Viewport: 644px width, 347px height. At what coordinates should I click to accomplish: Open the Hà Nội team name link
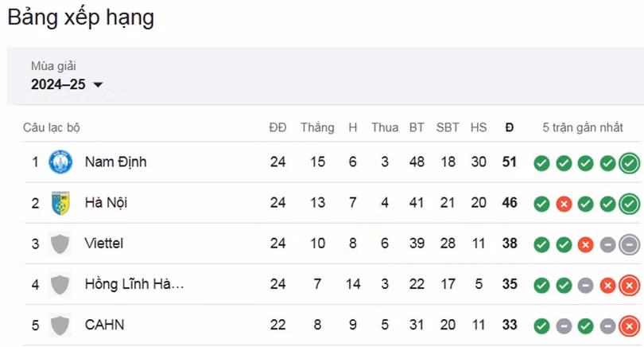106,203
